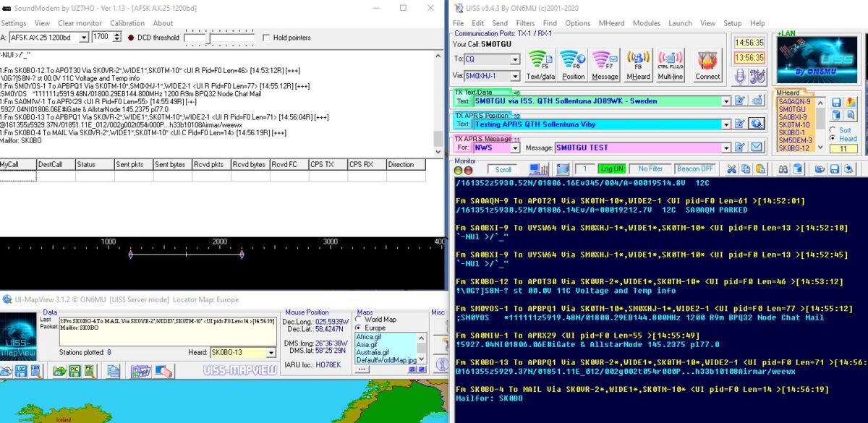Image resolution: width=868 pixels, height=423 pixels.
Task: Click the copy icon in the monitor toolbar
Action: 746,169
